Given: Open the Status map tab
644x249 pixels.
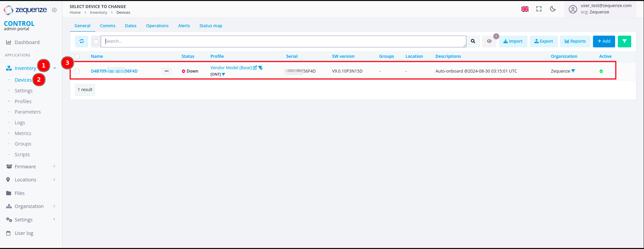Looking at the screenshot, I should point(211,26).
